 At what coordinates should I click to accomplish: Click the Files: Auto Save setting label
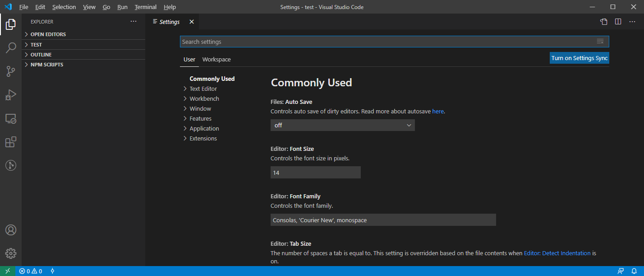(x=291, y=102)
